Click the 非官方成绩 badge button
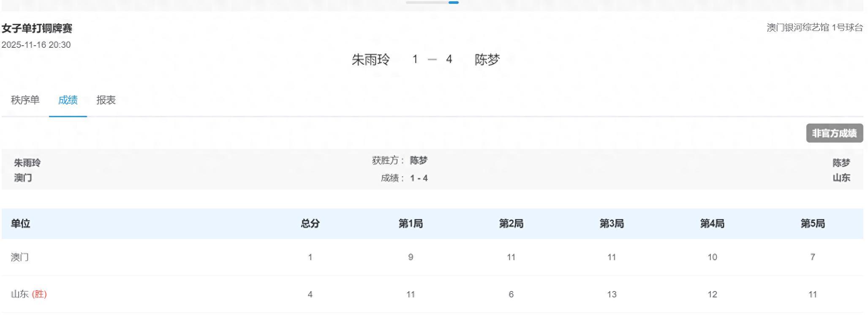Screen dimensions: 868x316 [834, 133]
